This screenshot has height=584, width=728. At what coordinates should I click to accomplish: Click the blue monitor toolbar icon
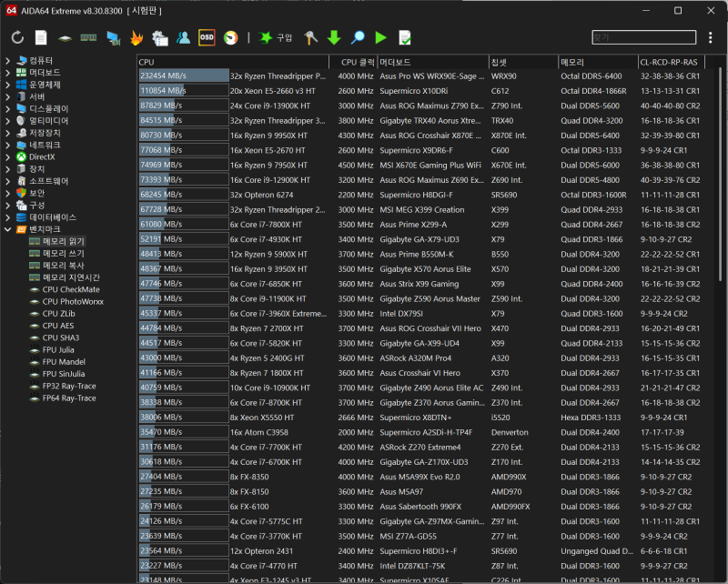[x=113, y=38]
